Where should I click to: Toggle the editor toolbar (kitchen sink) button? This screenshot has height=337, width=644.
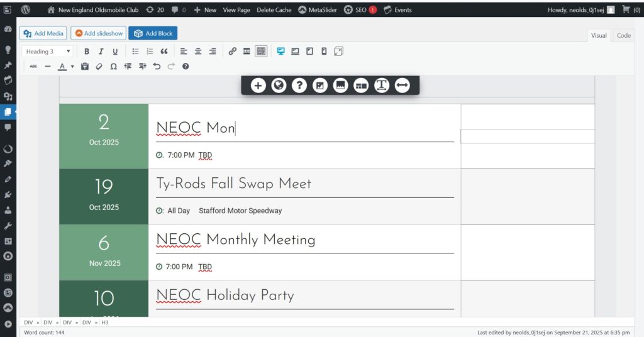[261, 52]
